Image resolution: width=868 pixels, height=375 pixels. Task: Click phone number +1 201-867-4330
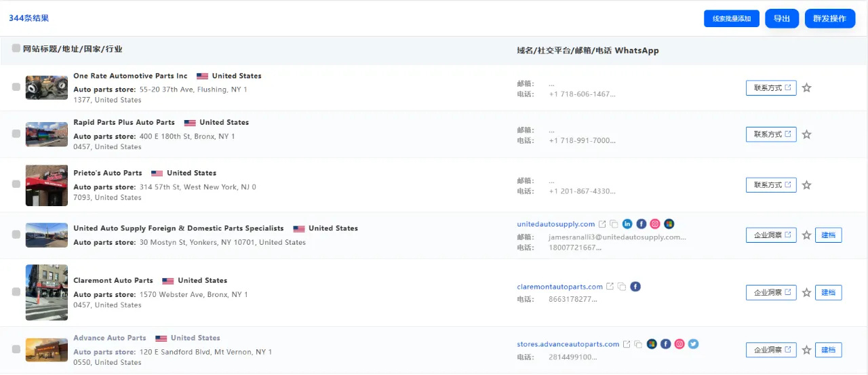(x=583, y=191)
